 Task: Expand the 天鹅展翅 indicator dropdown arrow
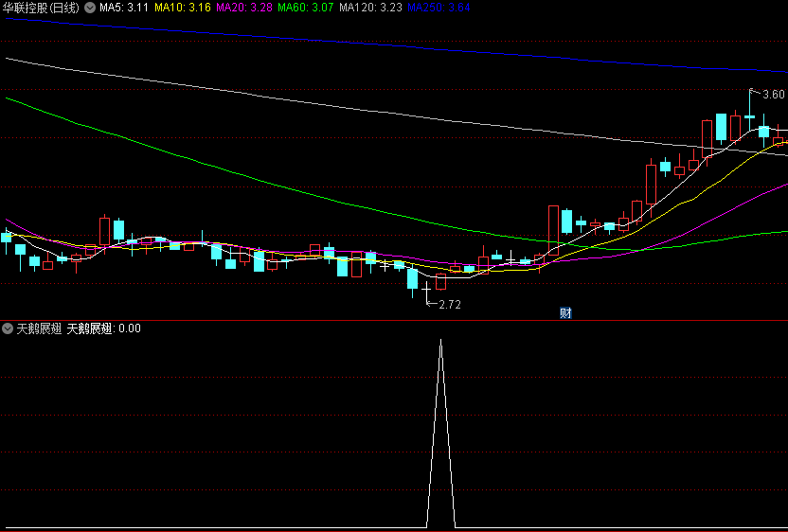tap(8, 329)
